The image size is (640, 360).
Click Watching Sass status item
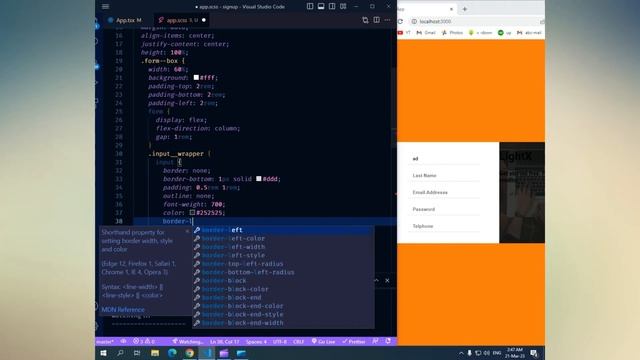187,342
